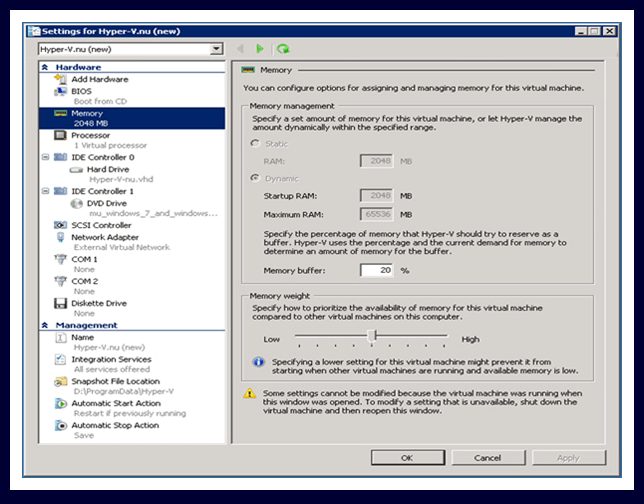Click the 'Boot from CD' text under BIOS
This screenshot has height=504, width=644.
pos(100,101)
